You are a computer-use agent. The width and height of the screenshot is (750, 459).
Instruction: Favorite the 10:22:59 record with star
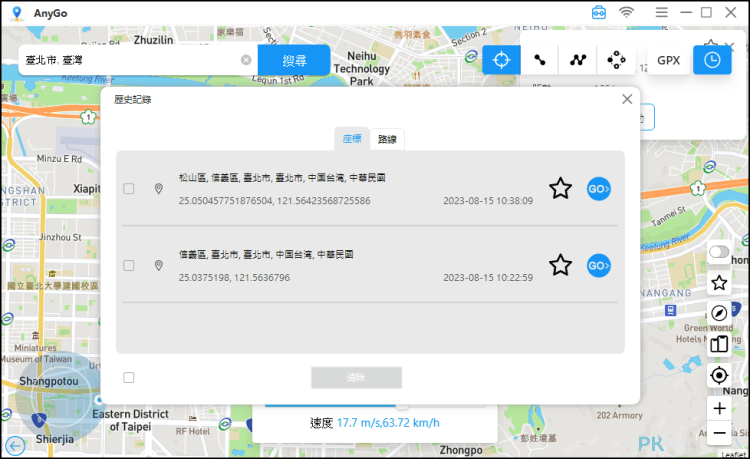click(x=560, y=265)
